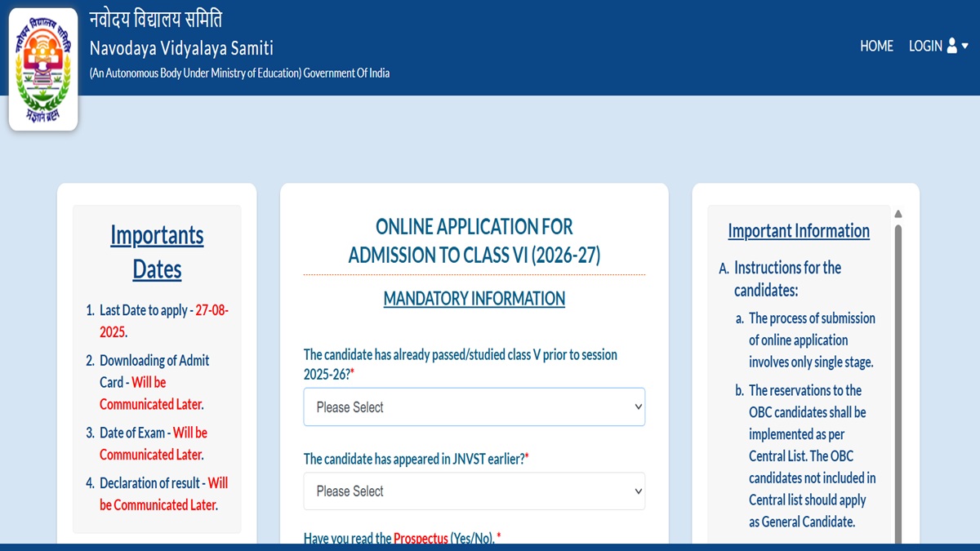Click the MANDATORY INFORMATION heading
Image resolution: width=980 pixels, height=551 pixels.
click(474, 299)
